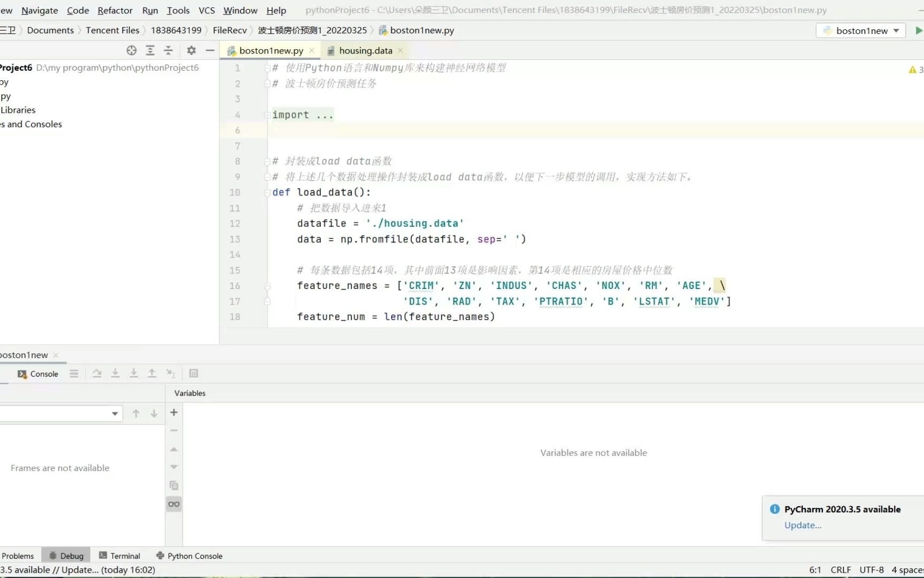Add a new watch with plus
This screenshot has width=924, height=578.
coord(174,413)
